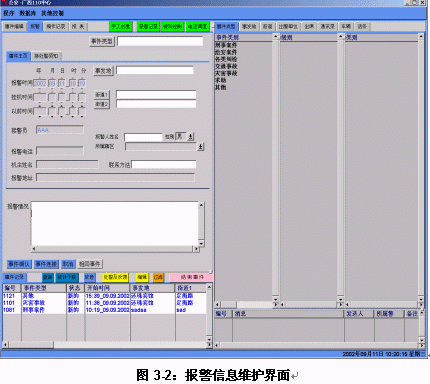
Task: Click the pink 结束事件 button
Action: click(191, 277)
